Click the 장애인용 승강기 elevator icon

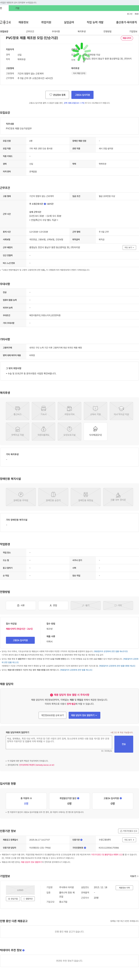[x=53, y=497]
